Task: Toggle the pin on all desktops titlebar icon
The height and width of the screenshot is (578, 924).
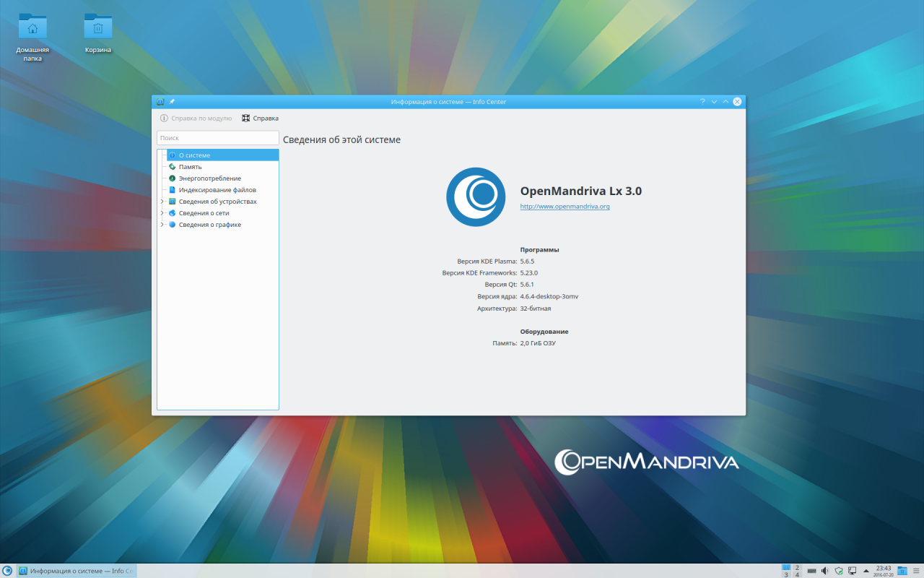Action: (x=172, y=102)
